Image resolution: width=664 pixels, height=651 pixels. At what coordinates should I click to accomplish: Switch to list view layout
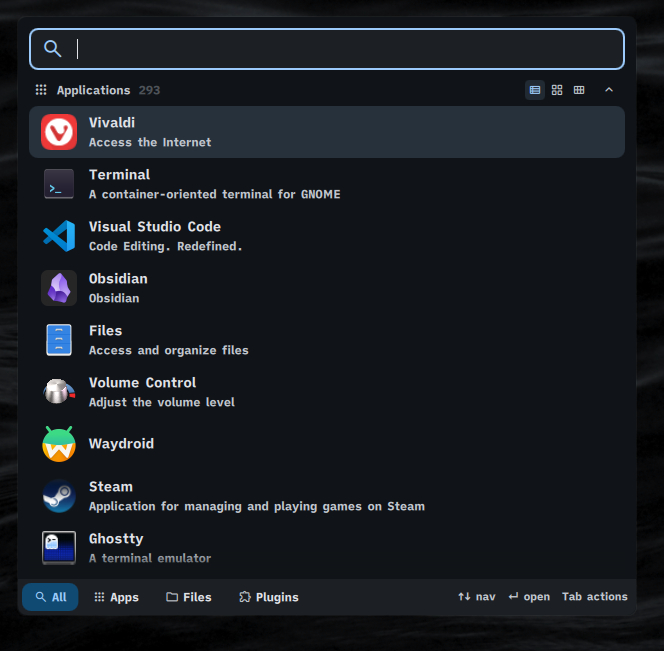pyautogui.click(x=535, y=90)
